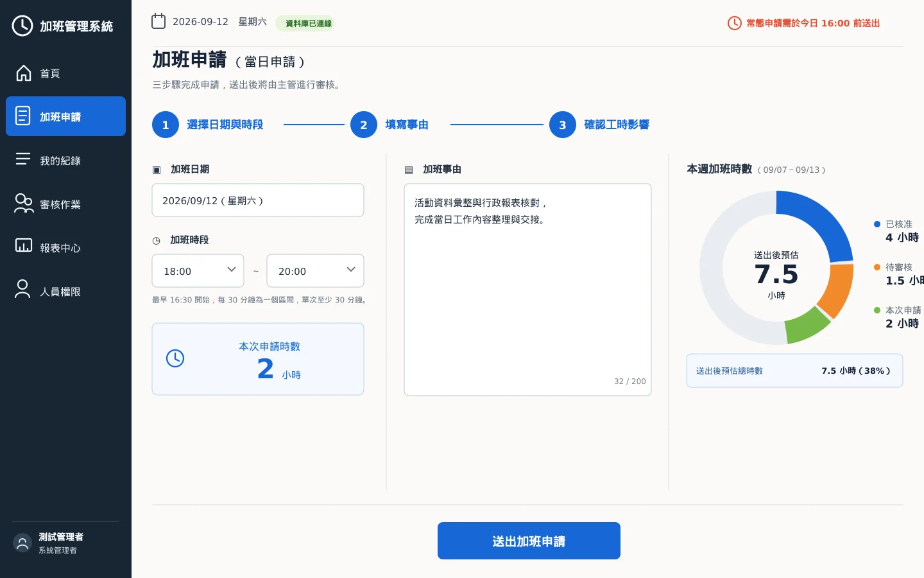Open 人員權限 from the sidebar
The height and width of the screenshot is (578, 924).
pyautogui.click(x=65, y=291)
